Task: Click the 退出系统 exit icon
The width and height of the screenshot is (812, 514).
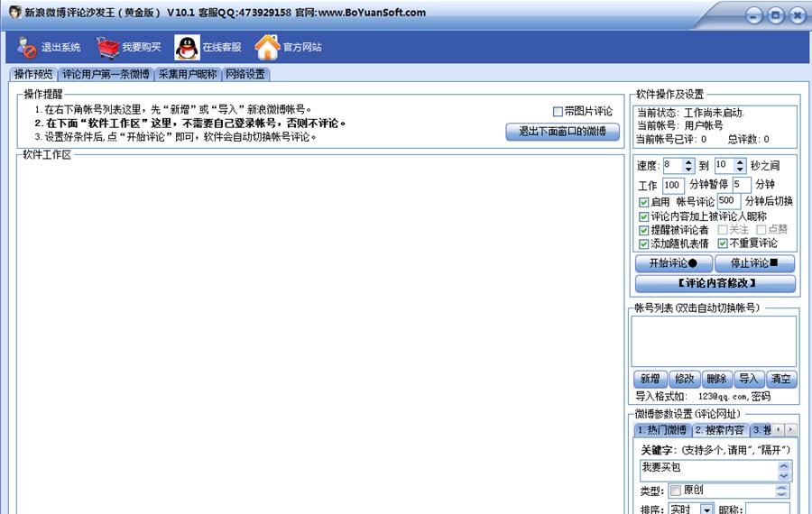Action: tap(26, 47)
